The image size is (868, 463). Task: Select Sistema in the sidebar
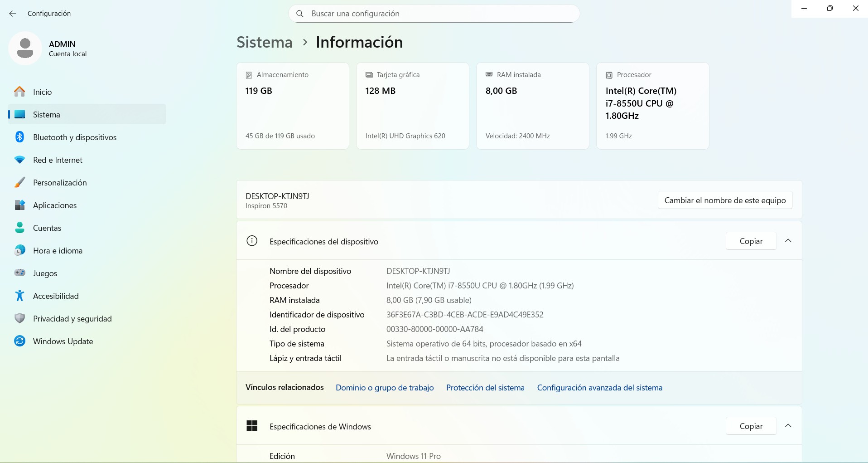pos(47,114)
